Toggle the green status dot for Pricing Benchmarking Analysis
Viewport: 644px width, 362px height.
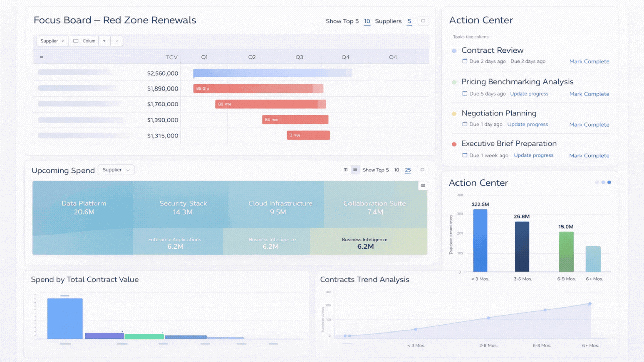[x=454, y=82]
